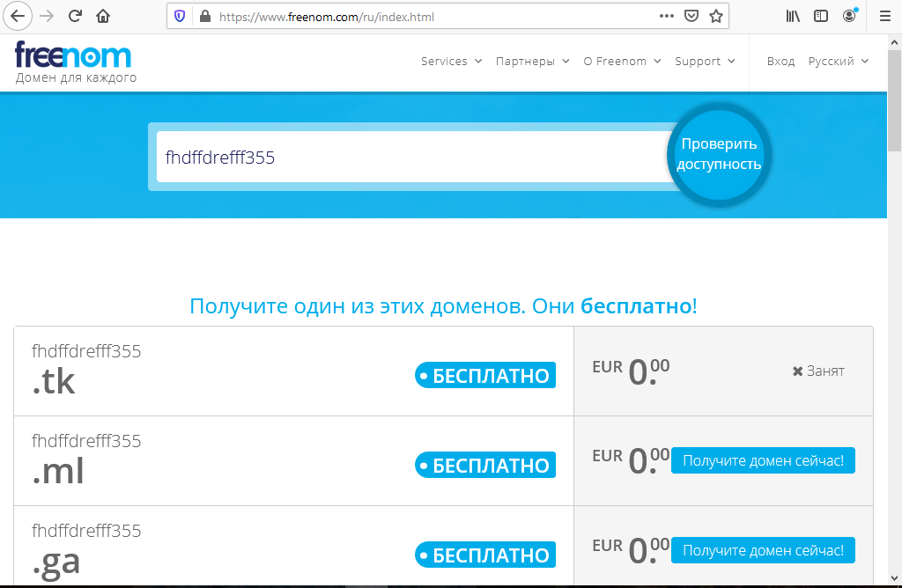Open the Firefox hamburger menu
This screenshot has width=902, height=588.
(x=885, y=16)
